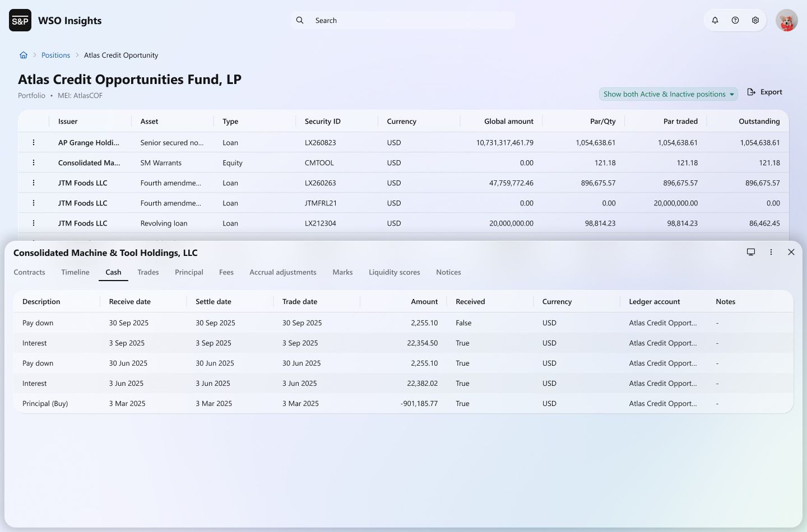Screen dimensions: 807x532
Task: Click outstanding value 86,462.45
Action: pos(764,223)
